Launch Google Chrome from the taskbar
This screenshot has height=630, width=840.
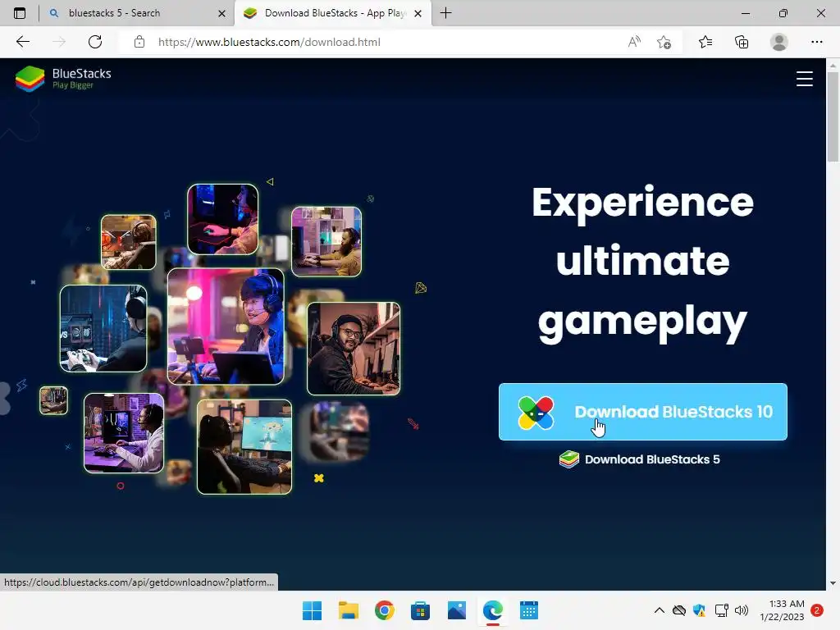tap(384, 610)
